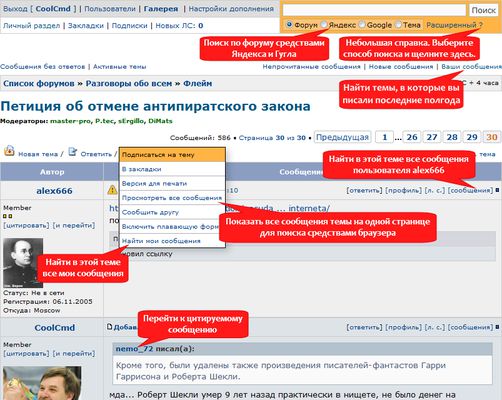Open the Расширенный ? advanced search link

(454, 25)
